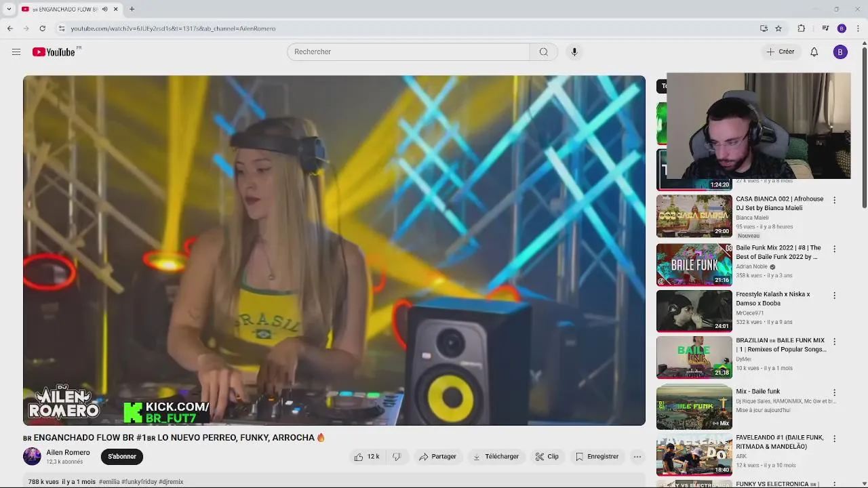Open CASA BIANCA 002 Afrohouse title link

click(x=780, y=203)
